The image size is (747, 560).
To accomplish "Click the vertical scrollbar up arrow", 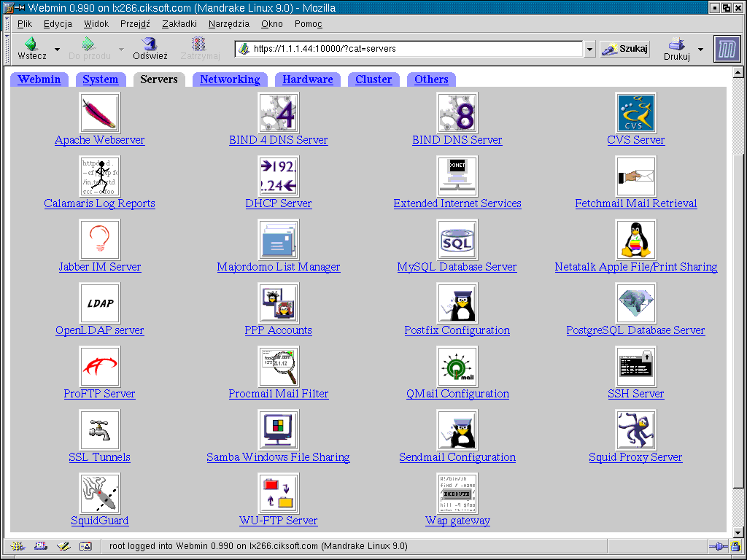I will (x=738, y=73).
